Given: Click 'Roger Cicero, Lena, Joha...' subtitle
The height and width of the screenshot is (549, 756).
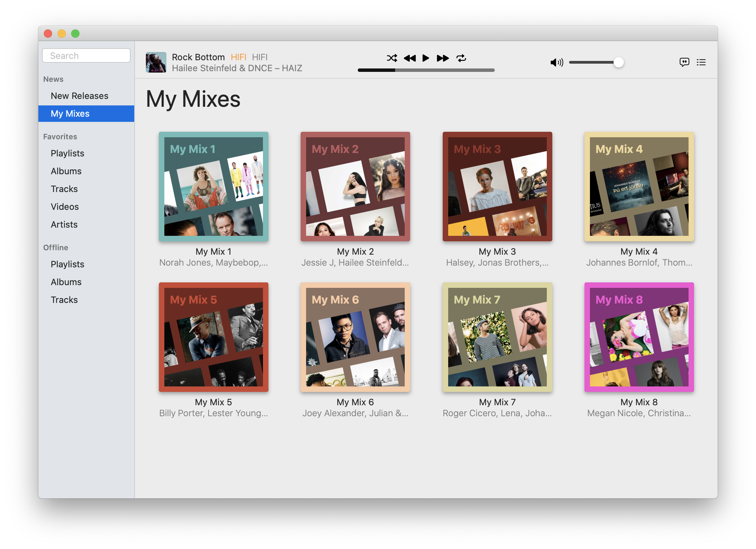Looking at the screenshot, I should pos(497,413).
